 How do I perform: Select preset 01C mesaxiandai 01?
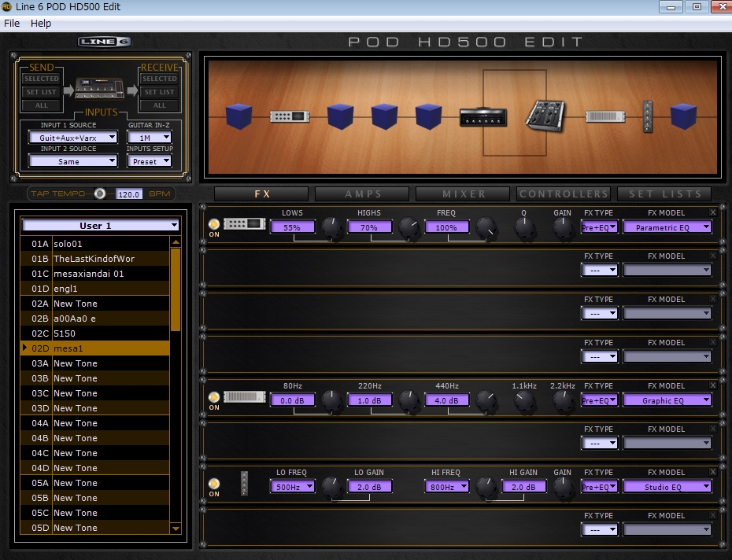click(94, 274)
